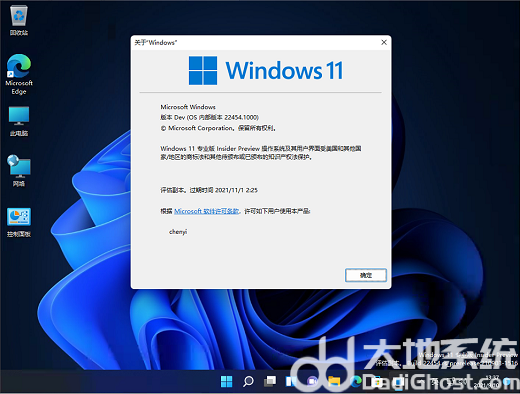The image size is (520, 394).
Task: Click the "Microsoft Windows" text line
Action: click(x=188, y=107)
